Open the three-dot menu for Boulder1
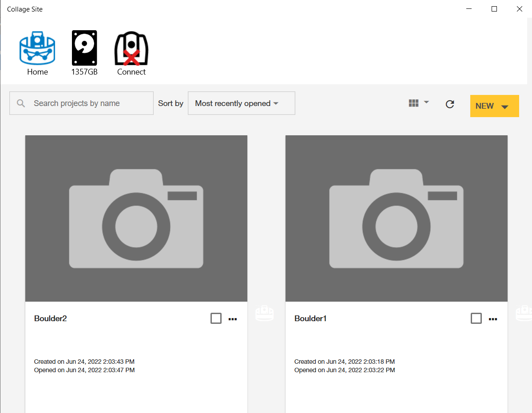The image size is (532, 413). pyautogui.click(x=493, y=319)
